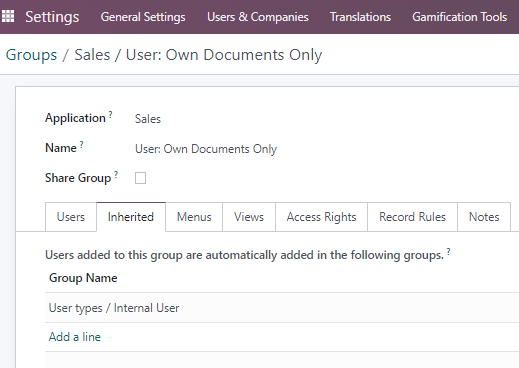Open the Record Rules tab
Image resolution: width=519 pixels, height=368 pixels.
412,217
